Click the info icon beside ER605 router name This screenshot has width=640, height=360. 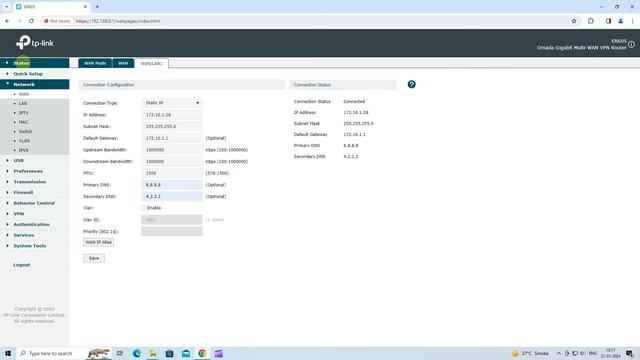631,44
